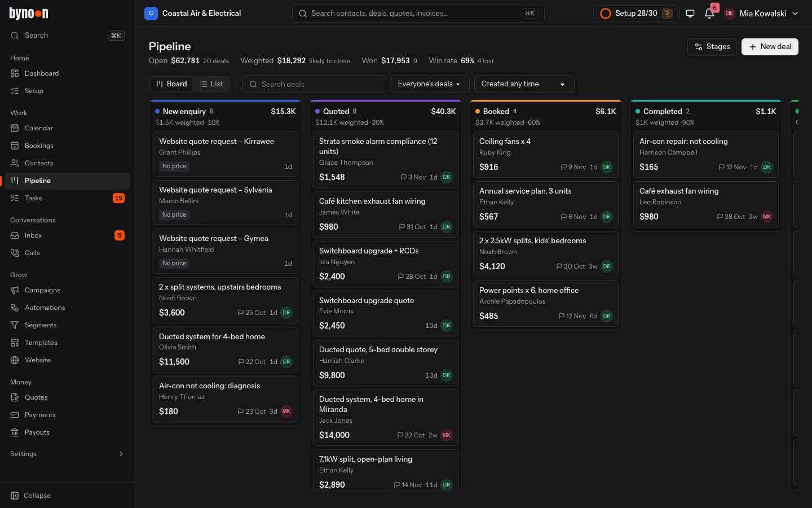Click MK avatar on Air-con diagnosis card
812x508 pixels.
coord(286,411)
